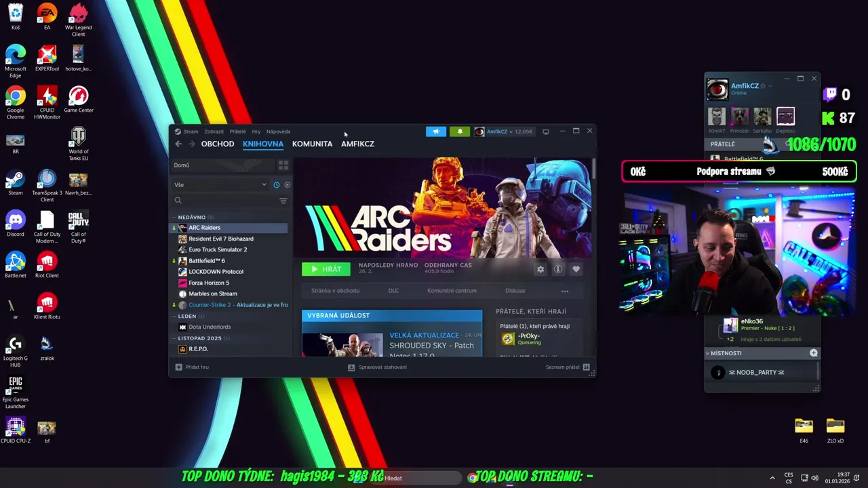Click the green HRÁT play button
Image resolution: width=868 pixels, height=488 pixels.
coord(326,269)
